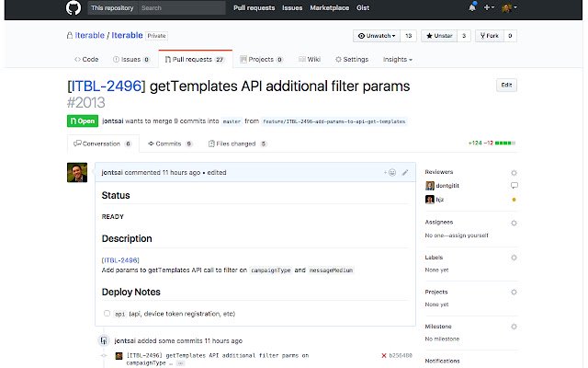This screenshot has width=588, height=368.
Task: Switch to the Projects tab
Action: 261,59
